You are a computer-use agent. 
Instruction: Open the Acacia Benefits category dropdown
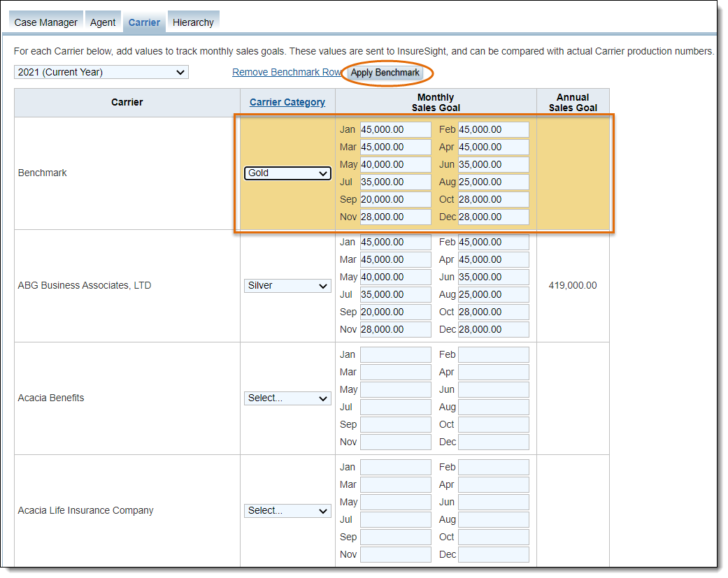coord(287,398)
